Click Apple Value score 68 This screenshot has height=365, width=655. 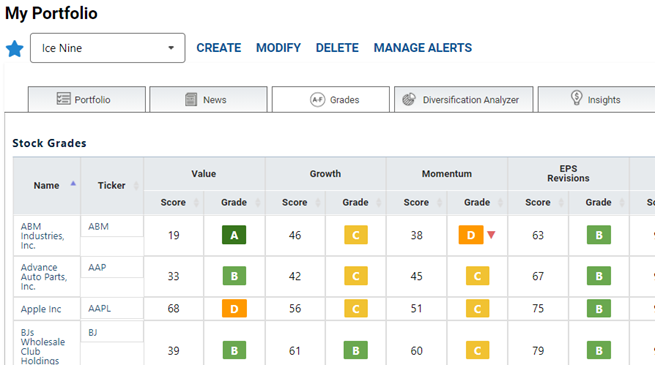point(173,309)
